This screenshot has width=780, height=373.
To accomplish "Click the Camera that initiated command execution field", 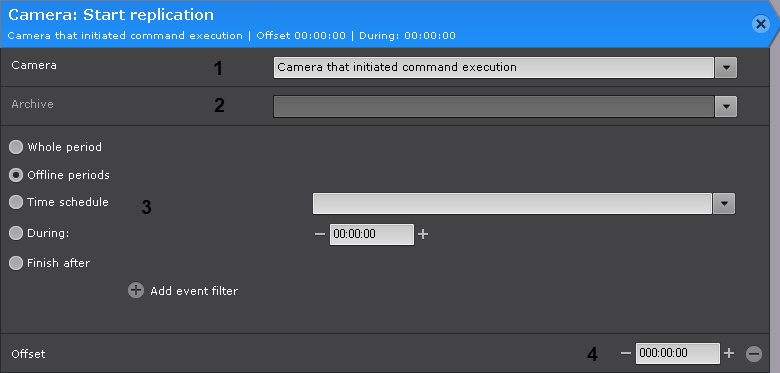I will (x=494, y=68).
